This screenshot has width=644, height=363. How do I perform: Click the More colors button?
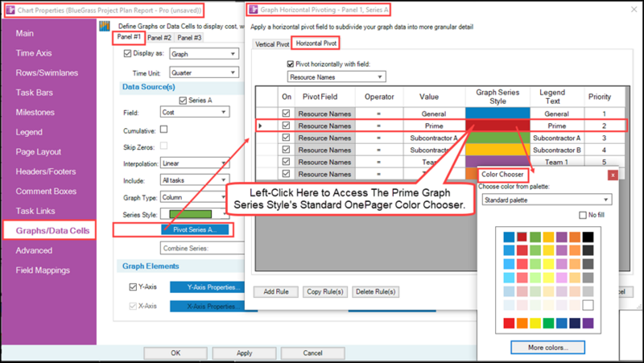548,348
